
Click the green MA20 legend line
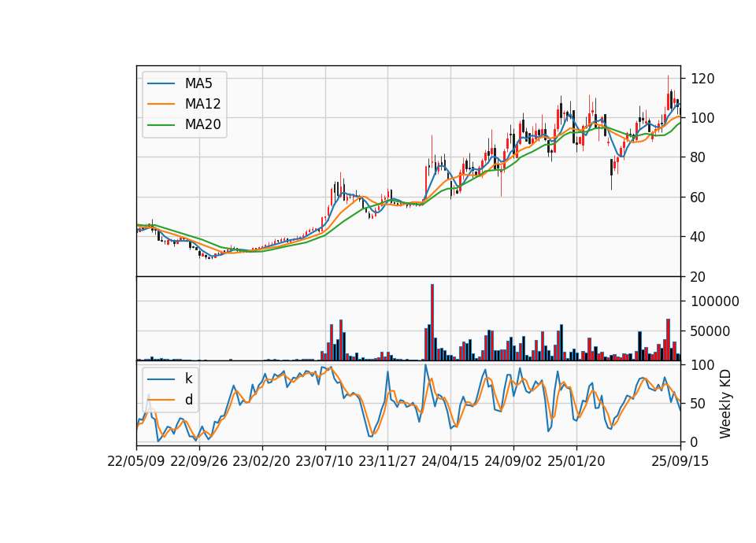[161, 125]
